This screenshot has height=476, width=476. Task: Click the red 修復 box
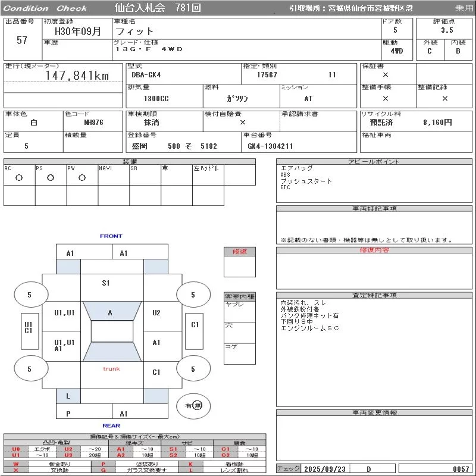pyautogui.click(x=239, y=252)
